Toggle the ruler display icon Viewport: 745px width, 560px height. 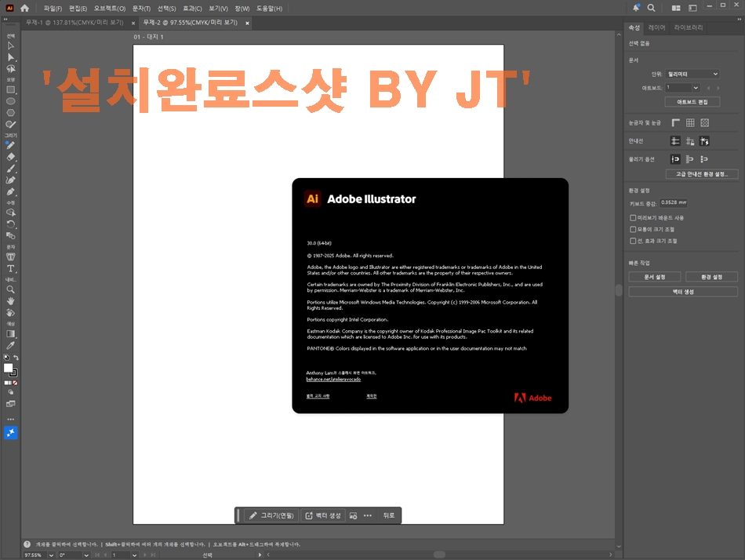tap(675, 123)
